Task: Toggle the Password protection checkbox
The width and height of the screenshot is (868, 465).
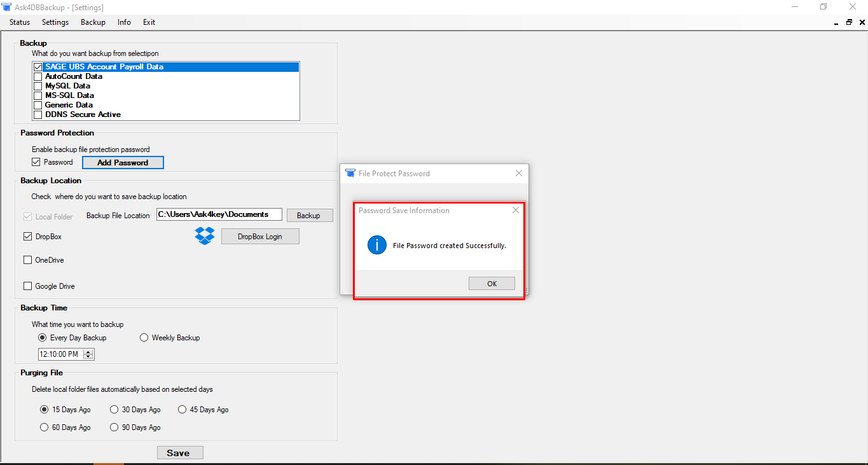Action: [36, 162]
